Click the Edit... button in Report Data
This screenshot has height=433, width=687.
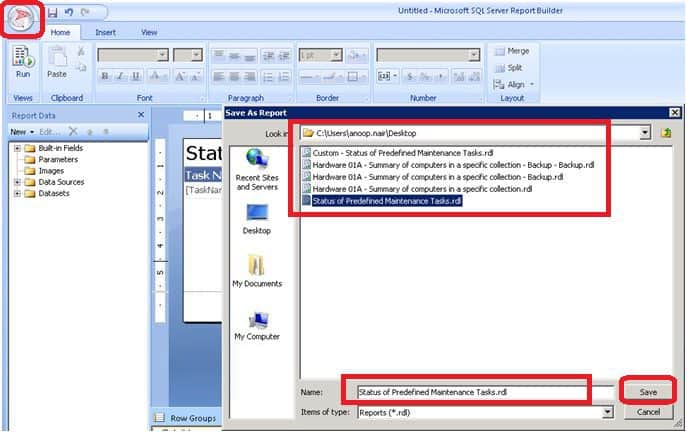pos(49,131)
